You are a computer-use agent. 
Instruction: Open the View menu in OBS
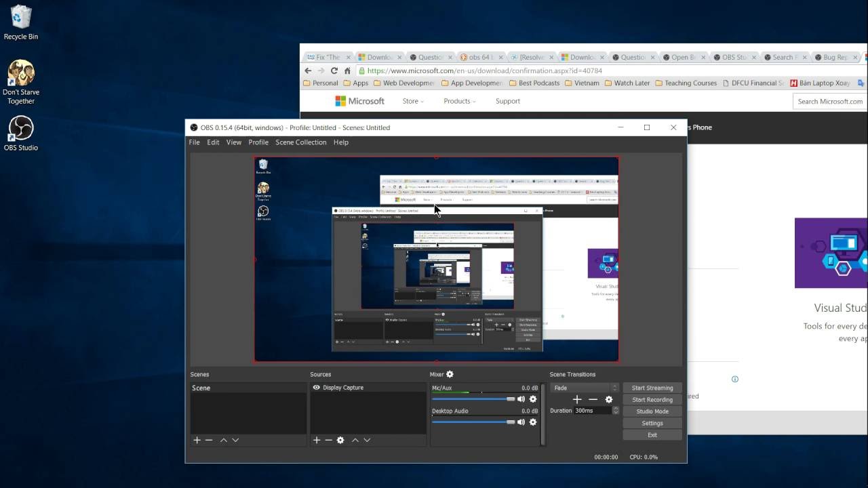(234, 142)
